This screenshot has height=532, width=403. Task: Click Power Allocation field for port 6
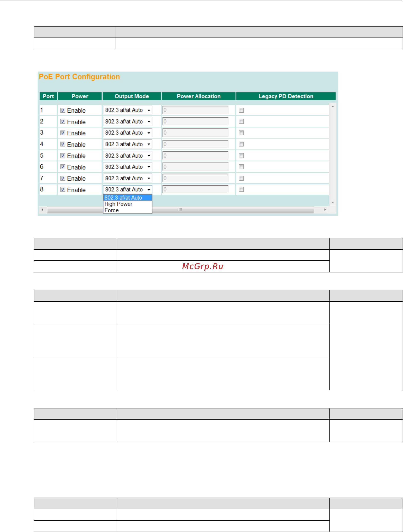[195, 167]
